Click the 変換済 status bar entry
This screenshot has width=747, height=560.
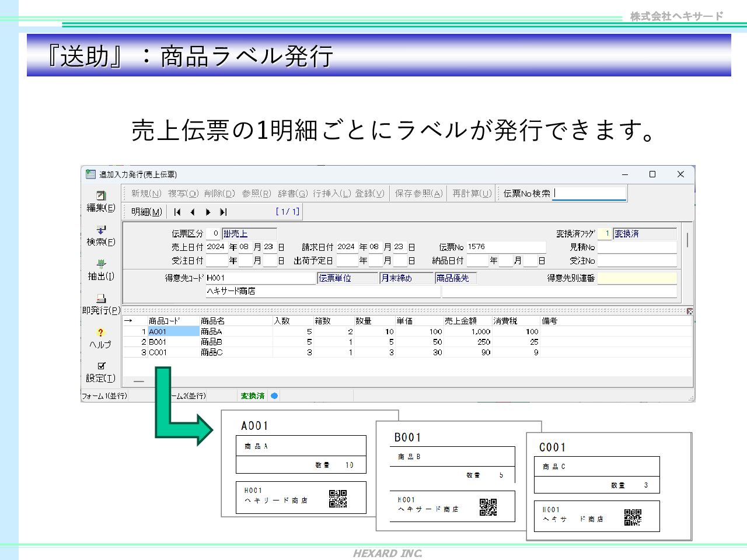tap(252, 395)
